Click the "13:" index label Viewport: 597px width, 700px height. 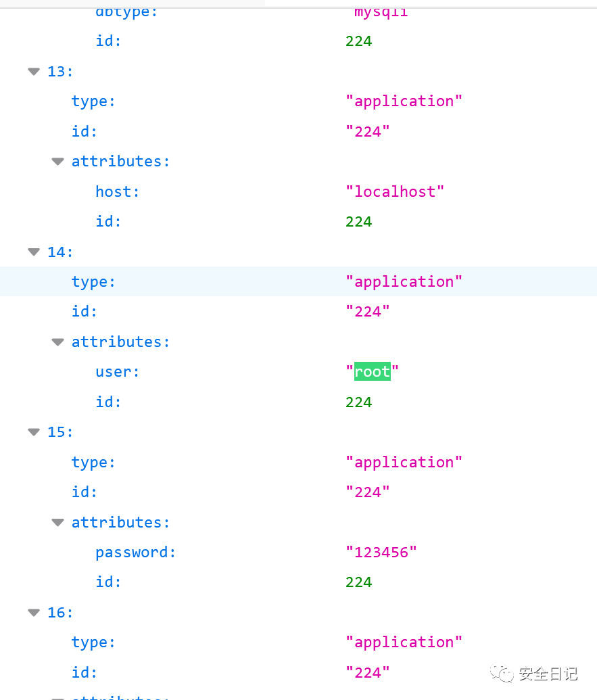pyautogui.click(x=60, y=72)
